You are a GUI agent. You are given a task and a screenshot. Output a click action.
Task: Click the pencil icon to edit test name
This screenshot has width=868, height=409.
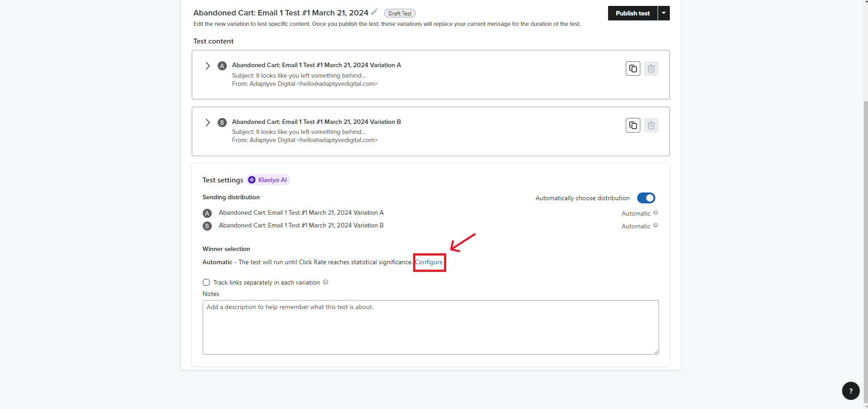374,12
